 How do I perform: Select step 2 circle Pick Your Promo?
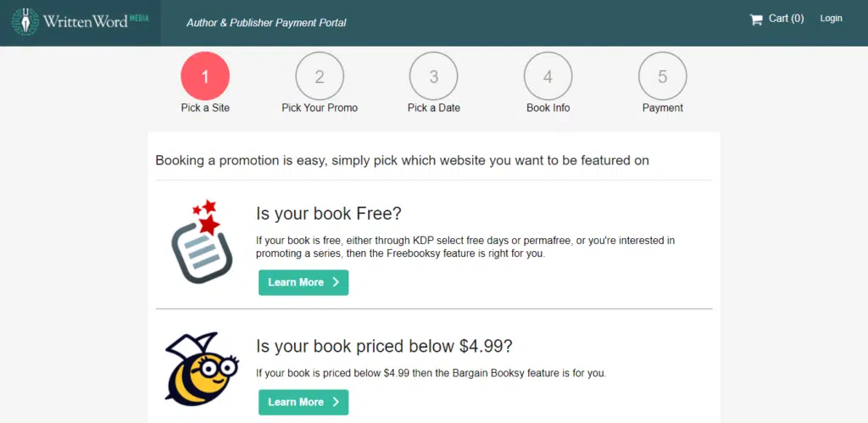pos(320,76)
